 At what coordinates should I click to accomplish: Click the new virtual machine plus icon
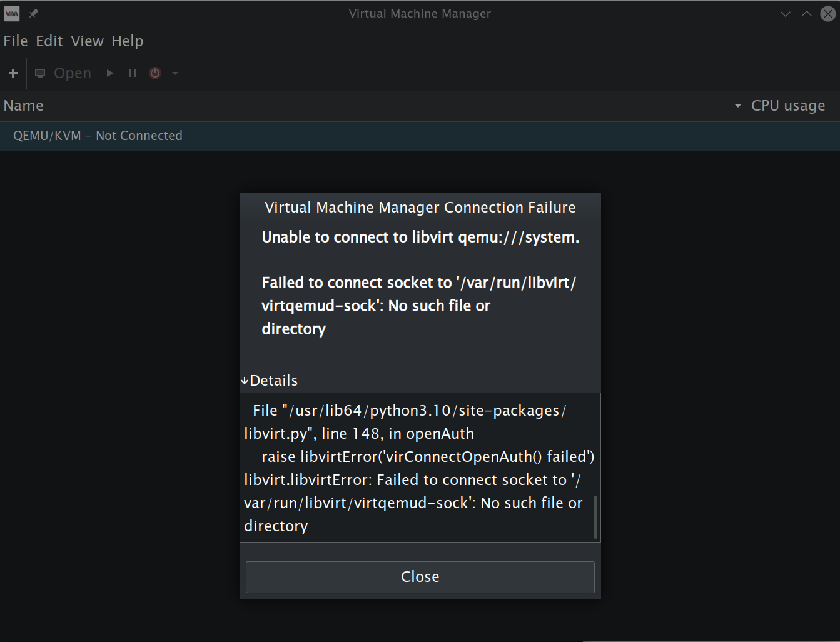pos(13,73)
